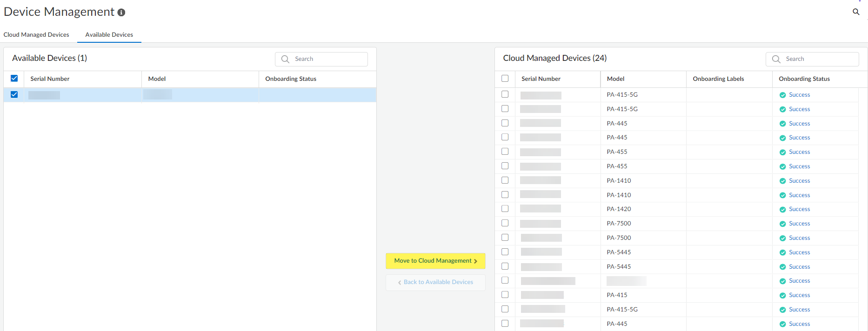The height and width of the screenshot is (331, 868).
Task: Click the magnifier search icon at top right
Action: (856, 12)
